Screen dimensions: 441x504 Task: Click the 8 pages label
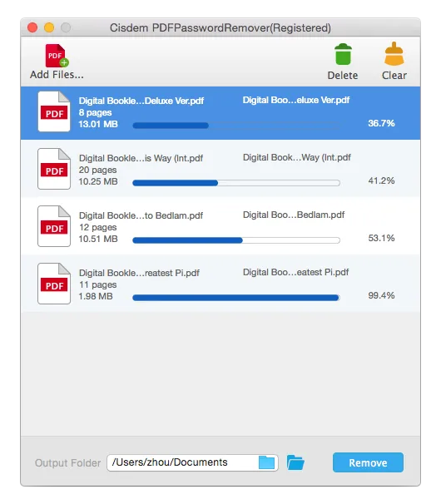(95, 113)
